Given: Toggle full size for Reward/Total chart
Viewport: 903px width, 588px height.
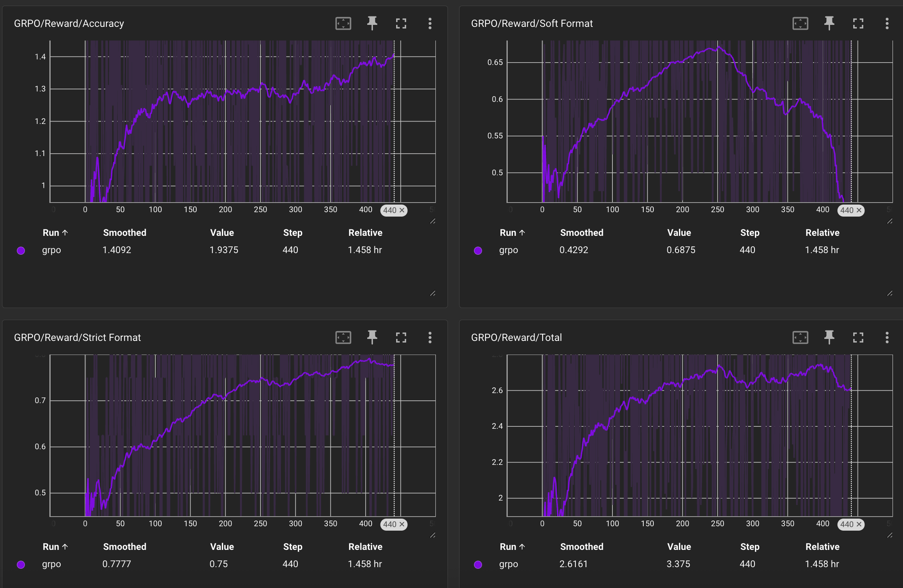Looking at the screenshot, I should tap(858, 338).
